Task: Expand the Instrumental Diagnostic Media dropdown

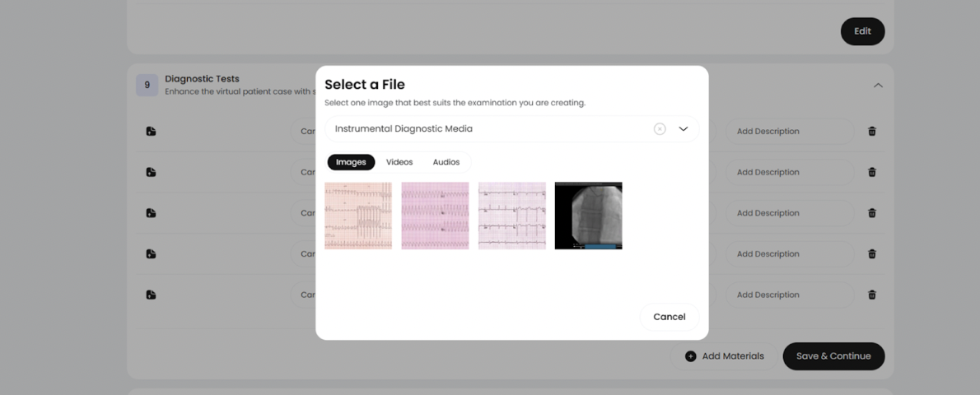Action: pos(683,129)
